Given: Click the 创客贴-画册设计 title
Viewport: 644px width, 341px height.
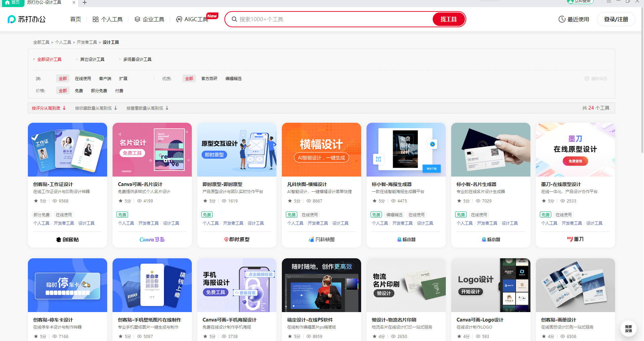Looking at the screenshot, I should coord(558,320).
